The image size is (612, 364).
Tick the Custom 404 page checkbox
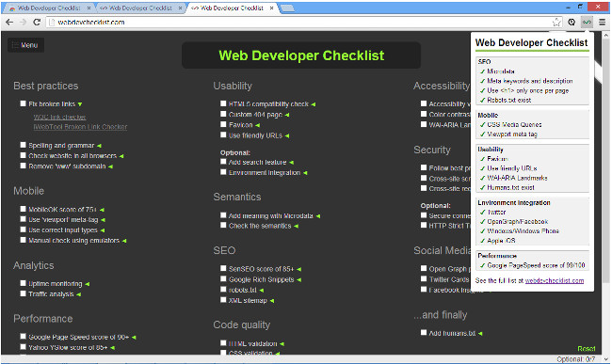pyautogui.click(x=223, y=114)
